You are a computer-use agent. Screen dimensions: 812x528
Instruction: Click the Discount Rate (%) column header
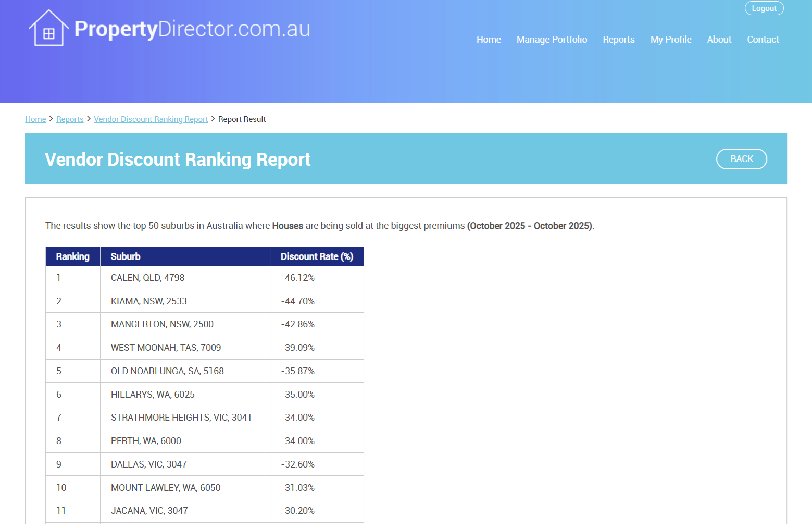(316, 256)
